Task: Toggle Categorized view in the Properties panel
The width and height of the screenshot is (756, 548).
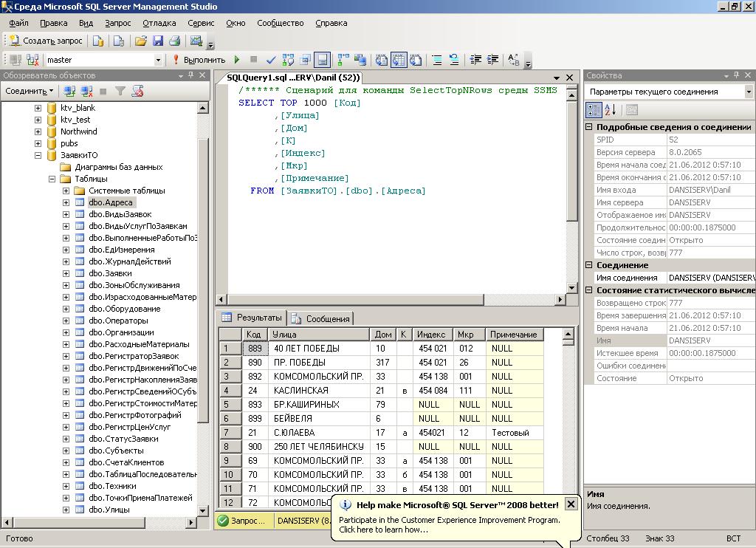Action: (x=594, y=110)
